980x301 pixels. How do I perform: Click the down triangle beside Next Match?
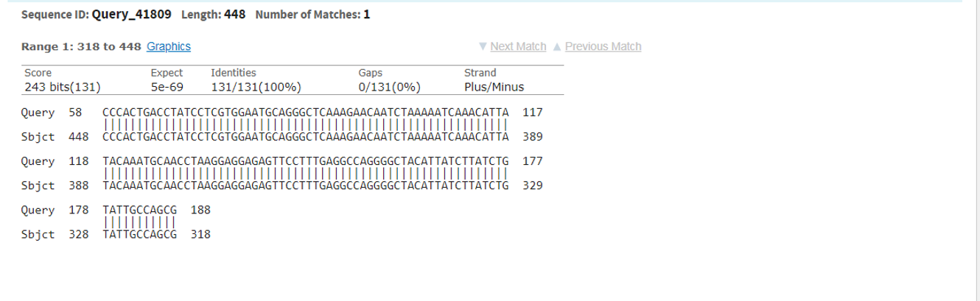click(483, 46)
